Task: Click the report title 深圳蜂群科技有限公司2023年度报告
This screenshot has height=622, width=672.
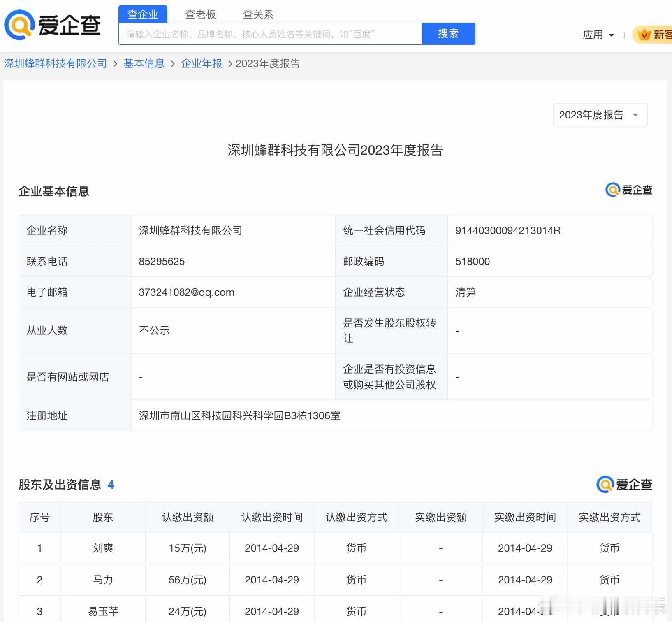Action: (x=335, y=150)
